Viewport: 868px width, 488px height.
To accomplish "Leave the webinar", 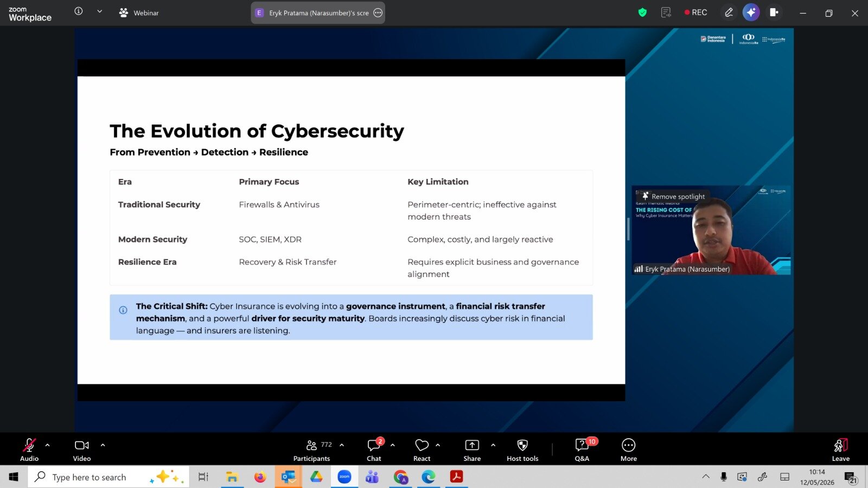I will tap(841, 450).
